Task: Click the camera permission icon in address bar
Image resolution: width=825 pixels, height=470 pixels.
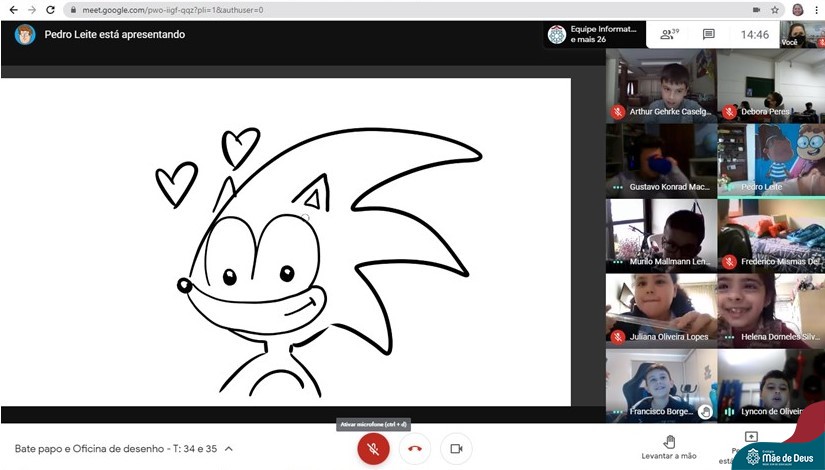Action: tap(756, 9)
